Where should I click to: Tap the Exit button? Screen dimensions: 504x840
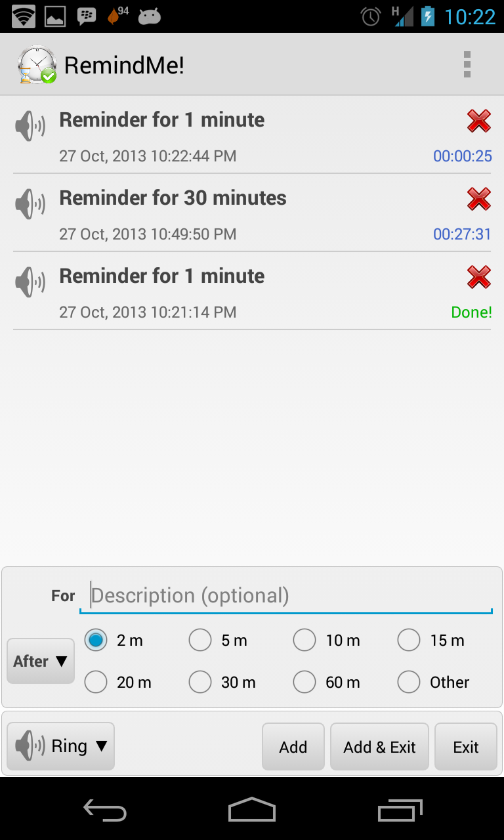pos(466,747)
